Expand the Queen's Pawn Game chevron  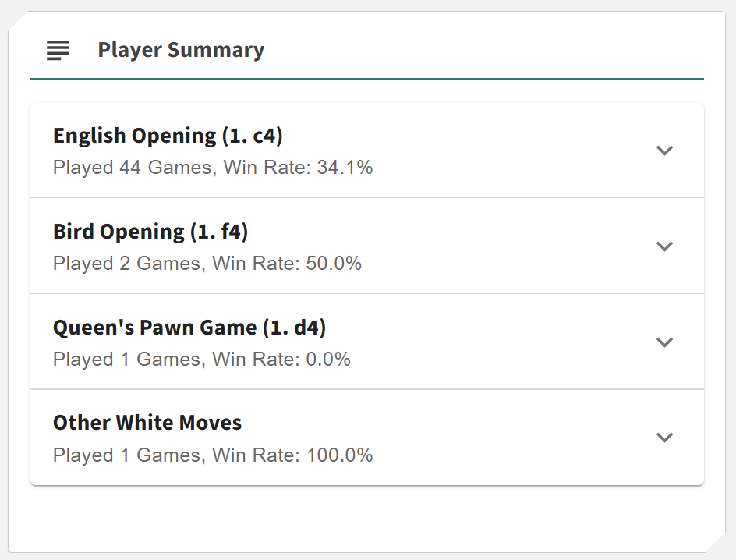coord(664,342)
